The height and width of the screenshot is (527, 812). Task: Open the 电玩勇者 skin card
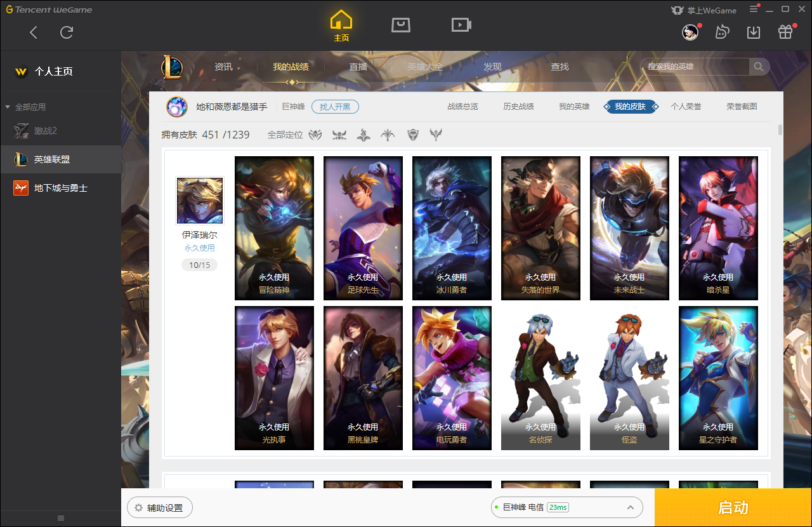click(x=452, y=378)
